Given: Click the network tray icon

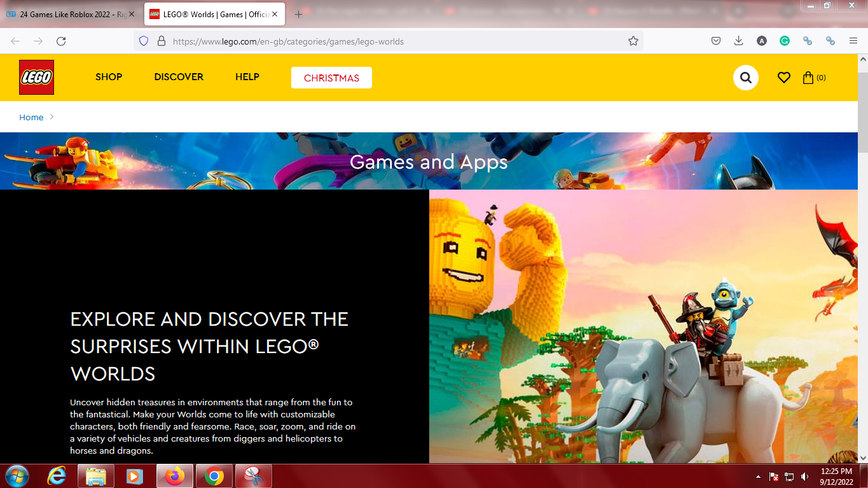Looking at the screenshot, I should click(789, 477).
